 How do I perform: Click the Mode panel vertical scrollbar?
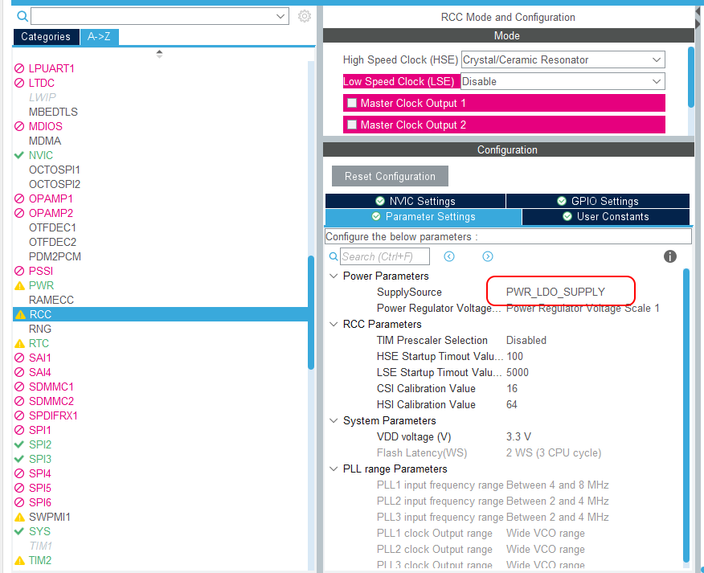tap(691, 76)
